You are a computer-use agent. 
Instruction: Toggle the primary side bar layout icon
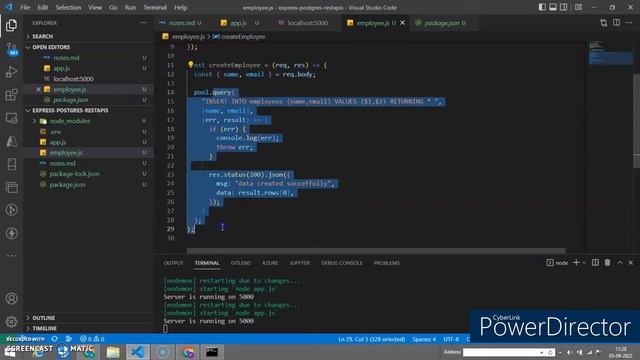[542, 7]
